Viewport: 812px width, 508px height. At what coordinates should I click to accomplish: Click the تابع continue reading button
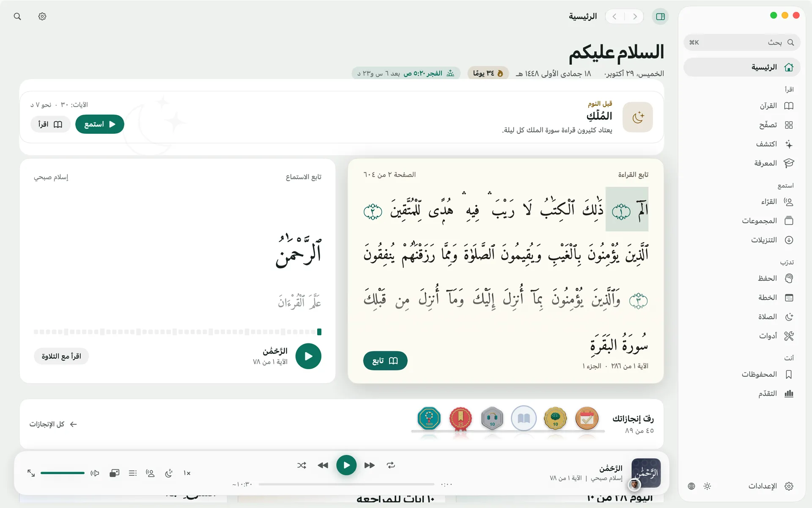[x=385, y=361]
